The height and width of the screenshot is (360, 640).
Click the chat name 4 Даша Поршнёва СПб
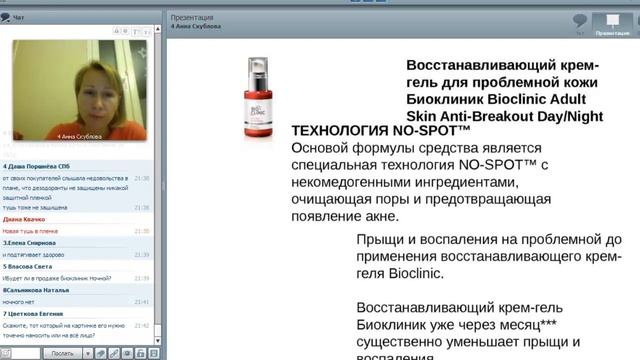36,167
